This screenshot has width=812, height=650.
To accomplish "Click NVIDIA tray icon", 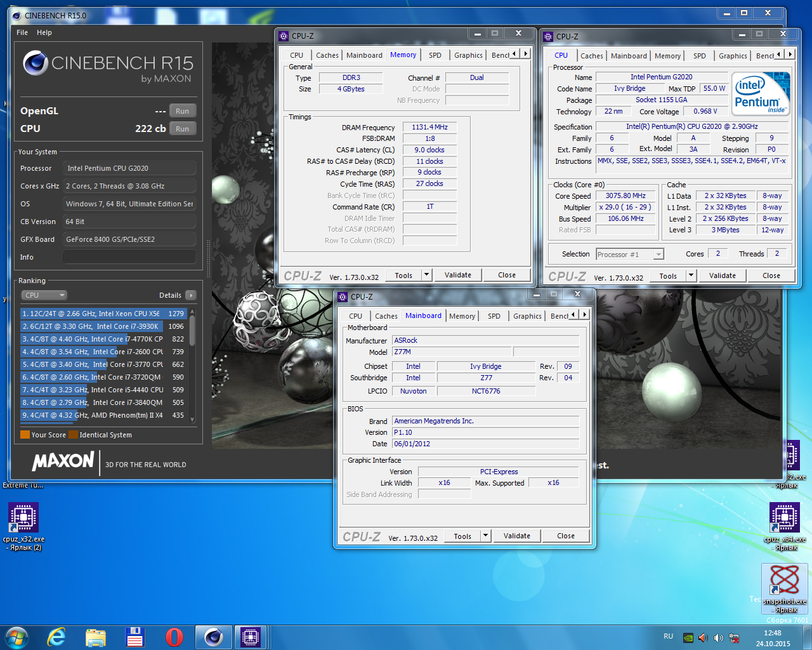I will [688, 638].
